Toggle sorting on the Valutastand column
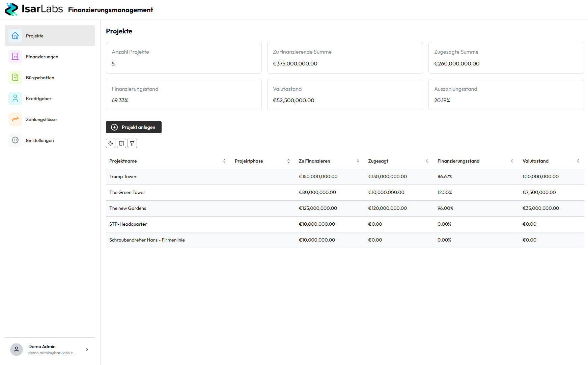 tap(578, 161)
